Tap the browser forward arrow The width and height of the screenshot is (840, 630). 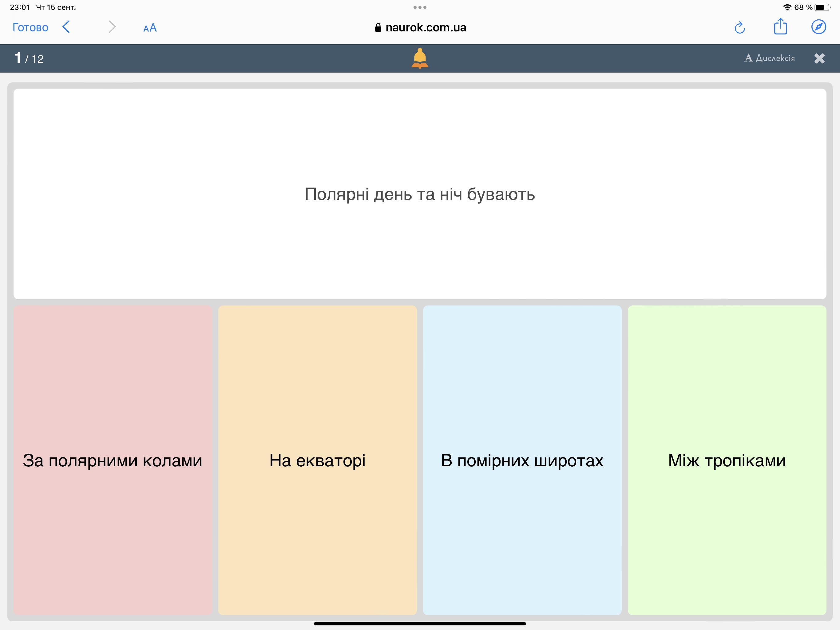[x=112, y=27]
